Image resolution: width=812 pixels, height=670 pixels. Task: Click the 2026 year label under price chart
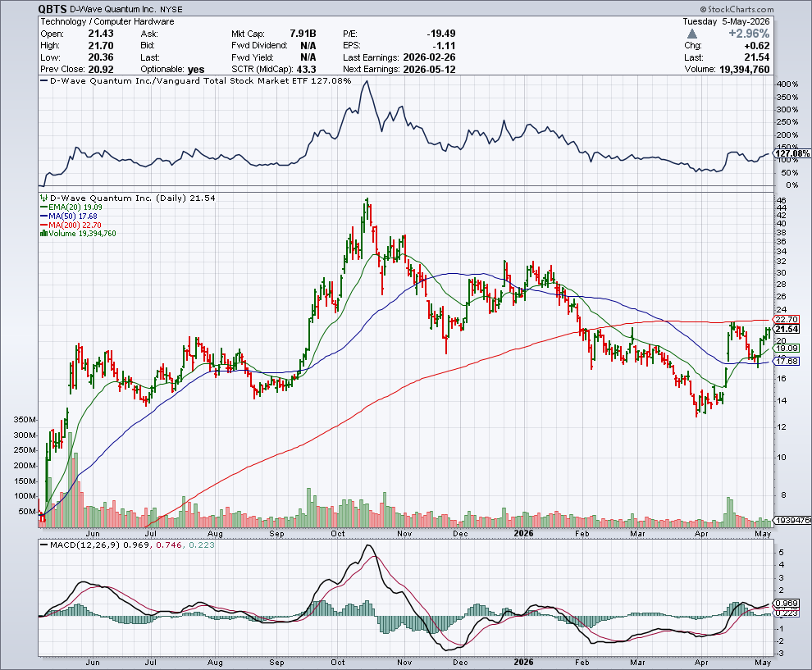coord(523,533)
